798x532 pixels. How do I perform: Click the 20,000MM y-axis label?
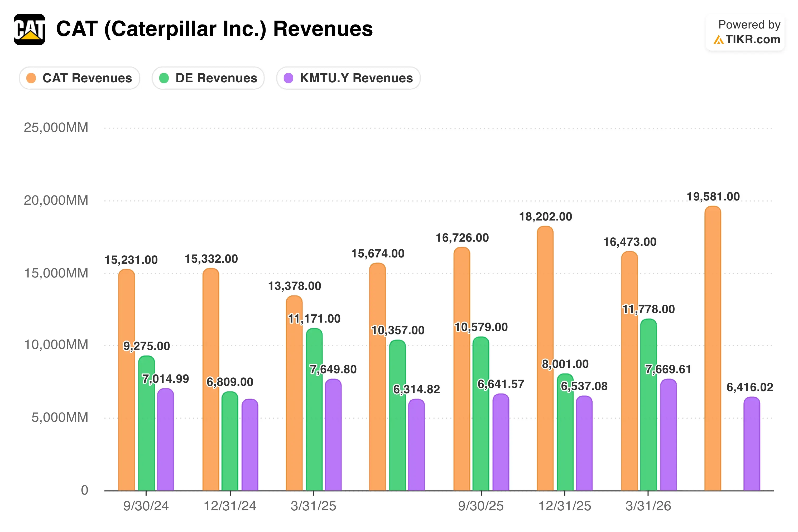[x=56, y=200]
